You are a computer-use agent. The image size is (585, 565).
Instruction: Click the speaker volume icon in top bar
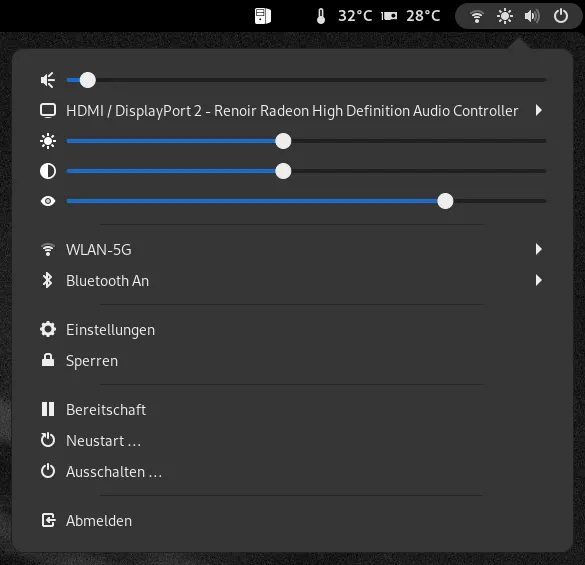click(532, 16)
